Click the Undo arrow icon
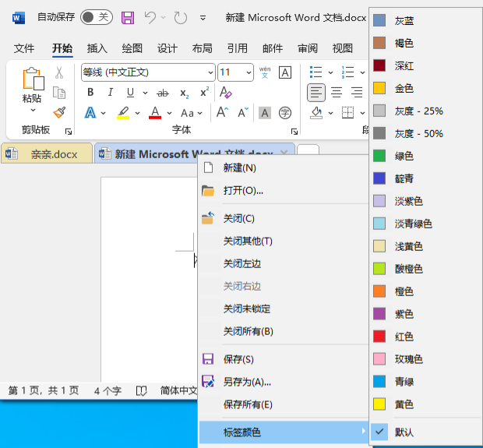 coord(150,18)
